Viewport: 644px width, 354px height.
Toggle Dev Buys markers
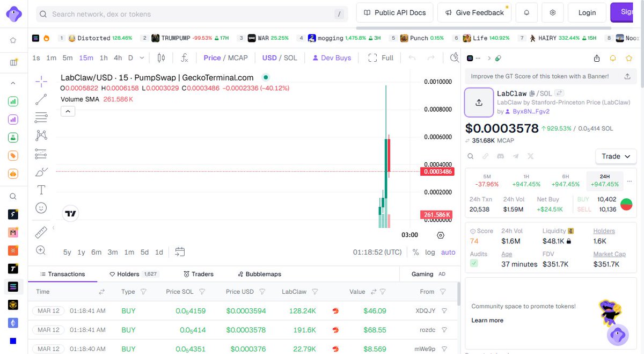332,57
